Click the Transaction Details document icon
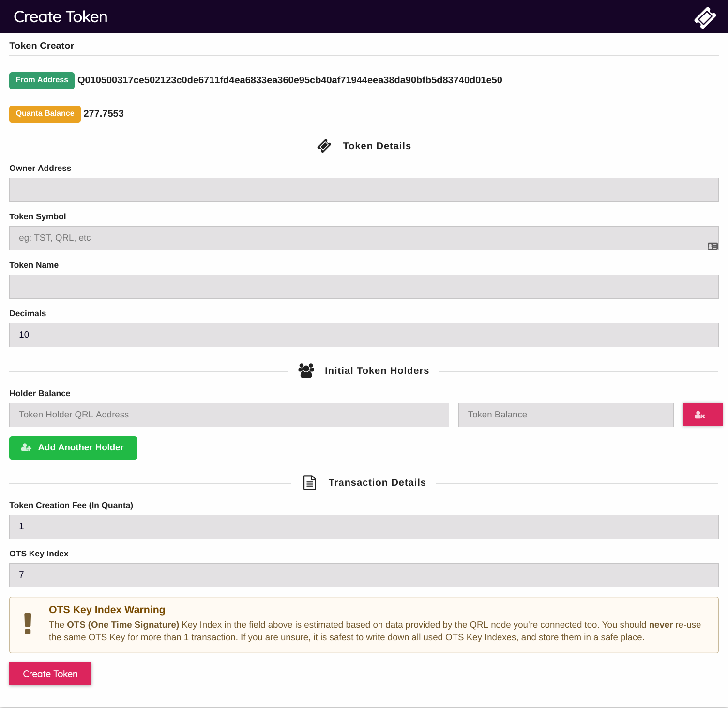Image resolution: width=728 pixels, height=708 pixels. point(310,482)
